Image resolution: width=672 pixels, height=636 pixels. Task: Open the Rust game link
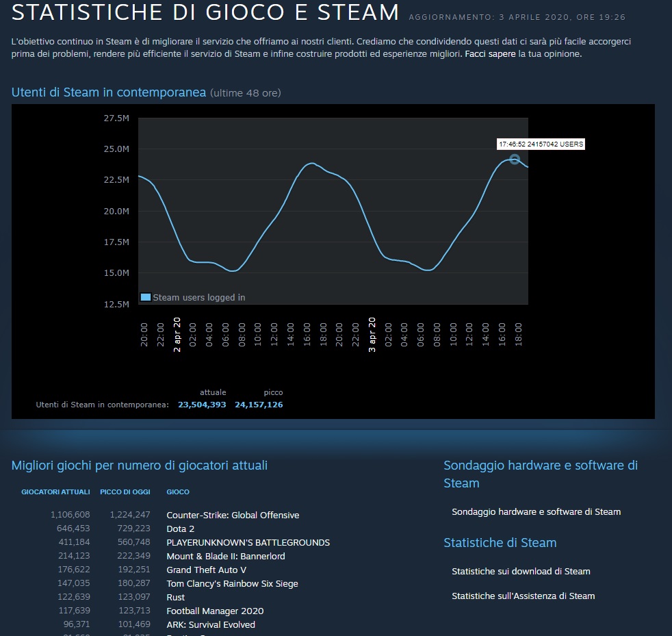(x=176, y=598)
